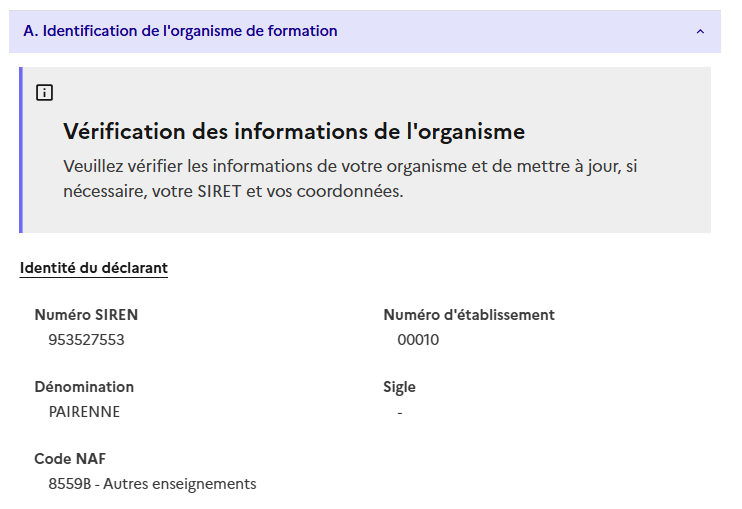
Task: Select the SIREN number 953527553
Action: pyautogui.click(x=86, y=340)
